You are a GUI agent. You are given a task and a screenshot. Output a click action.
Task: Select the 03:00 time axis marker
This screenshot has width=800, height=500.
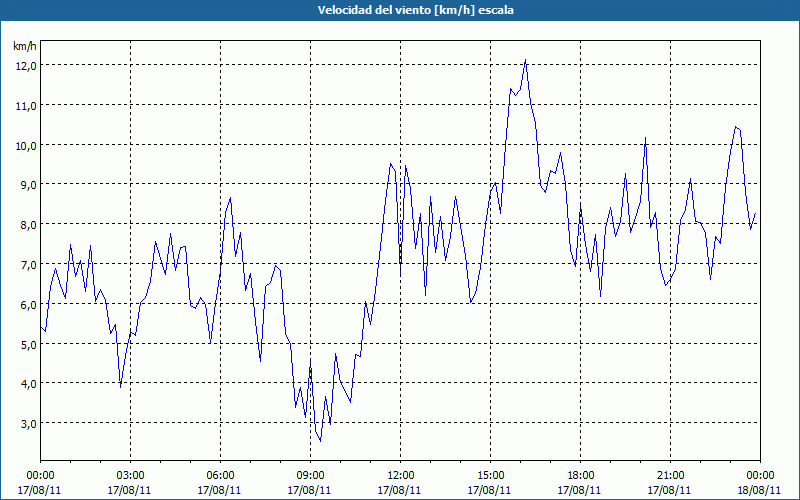pos(130,476)
